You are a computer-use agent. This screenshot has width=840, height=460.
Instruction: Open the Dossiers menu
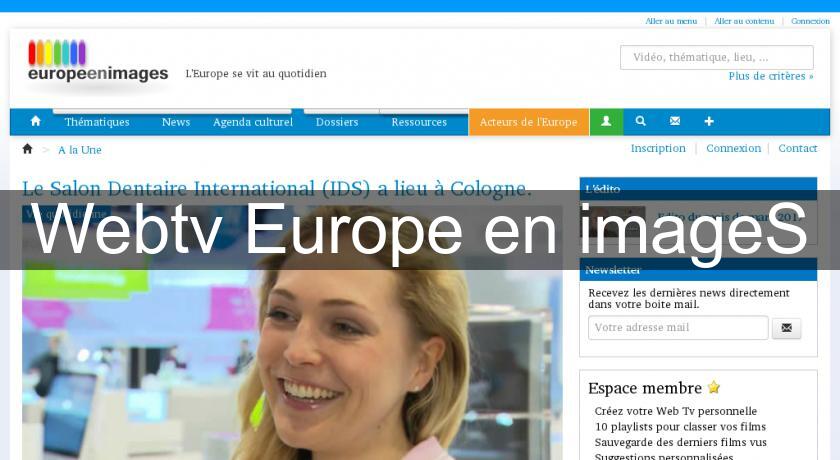click(337, 122)
